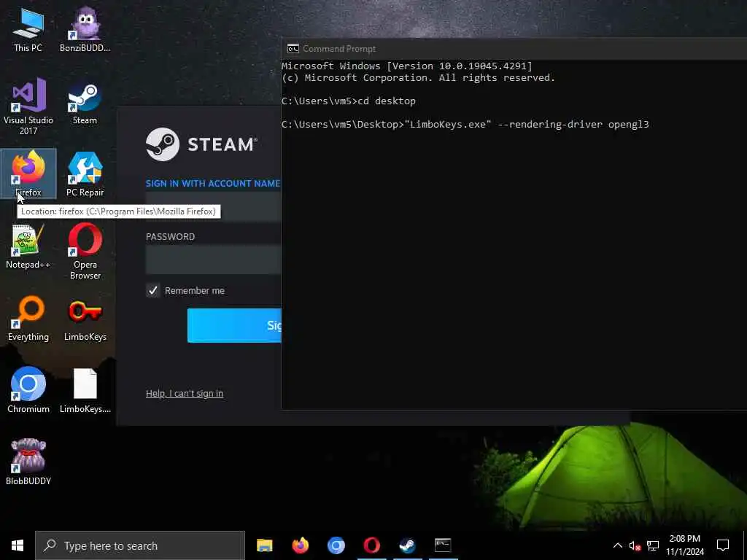Click the LimboKeys.exe command line text

coord(465,124)
